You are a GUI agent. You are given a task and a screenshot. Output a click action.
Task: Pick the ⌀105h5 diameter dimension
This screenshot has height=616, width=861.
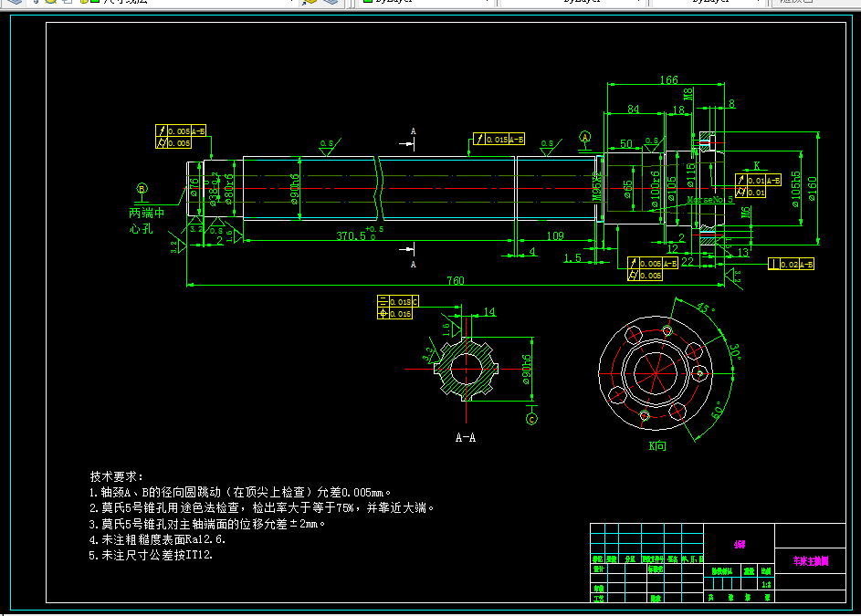pyautogui.click(x=795, y=189)
